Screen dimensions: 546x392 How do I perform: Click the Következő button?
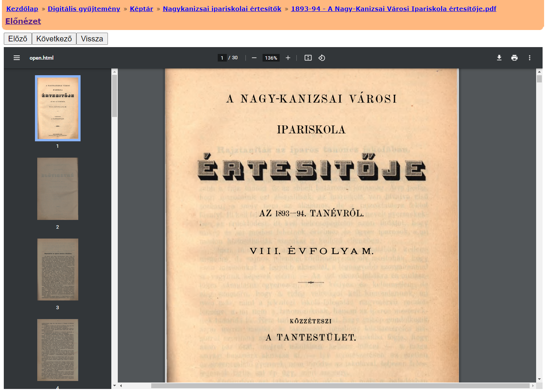coord(54,39)
